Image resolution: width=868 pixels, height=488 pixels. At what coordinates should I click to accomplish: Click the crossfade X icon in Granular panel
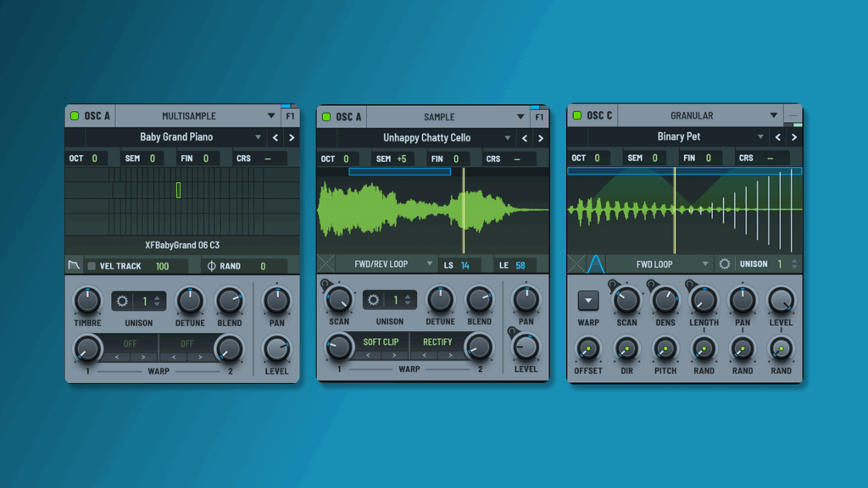pos(576,264)
